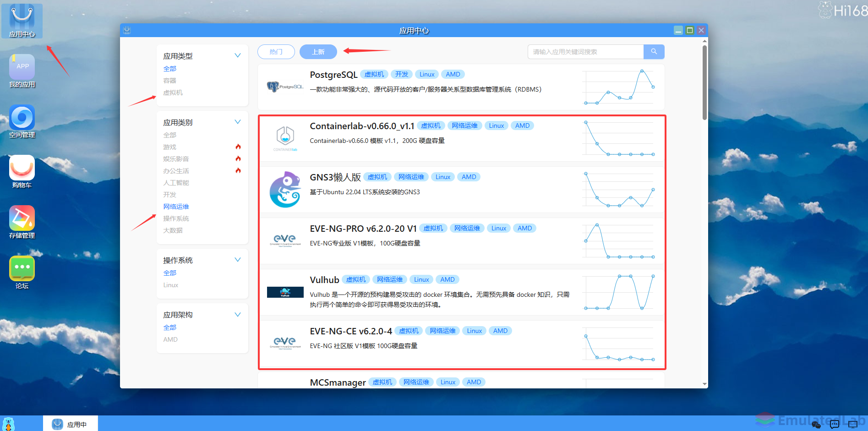Image resolution: width=868 pixels, height=431 pixels.
Task: Open the 论坛 desktop icon
Action: click(22, 273)
